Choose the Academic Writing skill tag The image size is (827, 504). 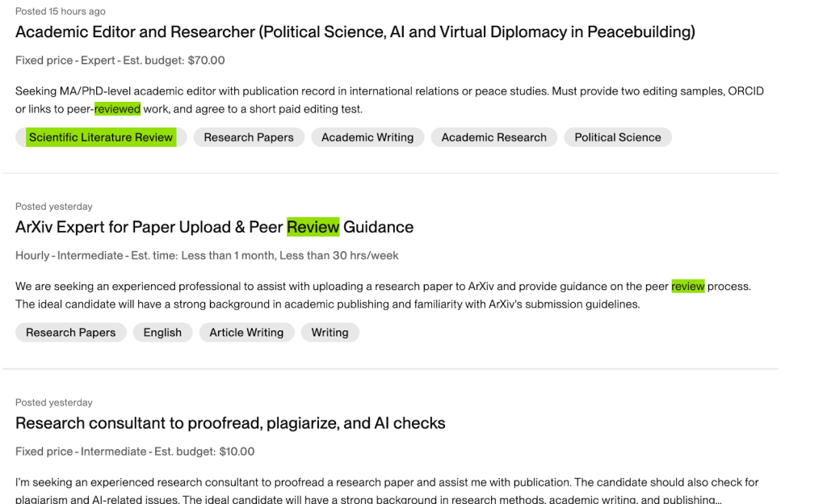pos(367,137)
